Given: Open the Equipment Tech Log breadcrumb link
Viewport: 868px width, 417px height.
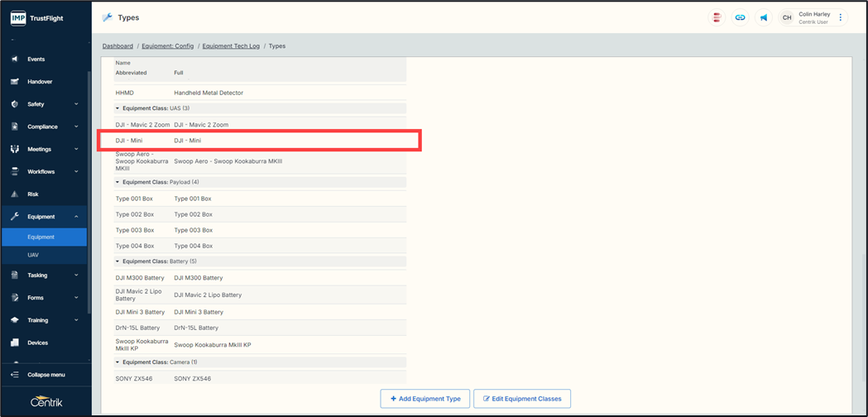Looking at the screenshot, I should click(x=231, y=46).
